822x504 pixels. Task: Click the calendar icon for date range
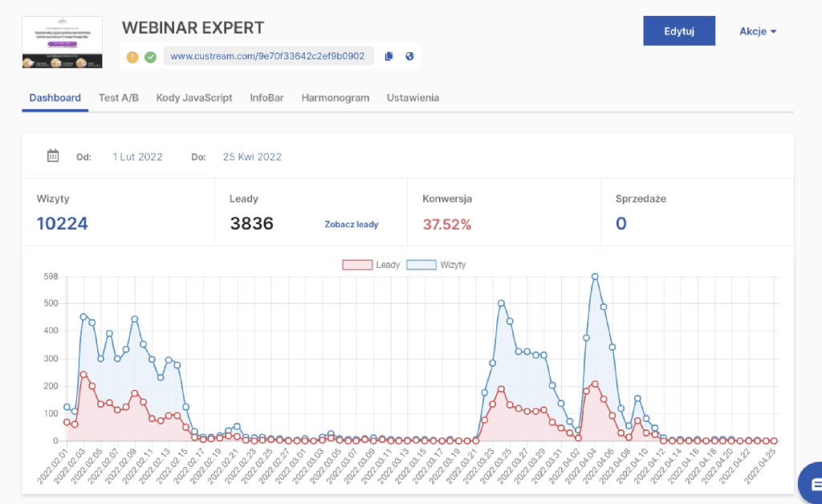pyautogui.click(x=53, y=156)
